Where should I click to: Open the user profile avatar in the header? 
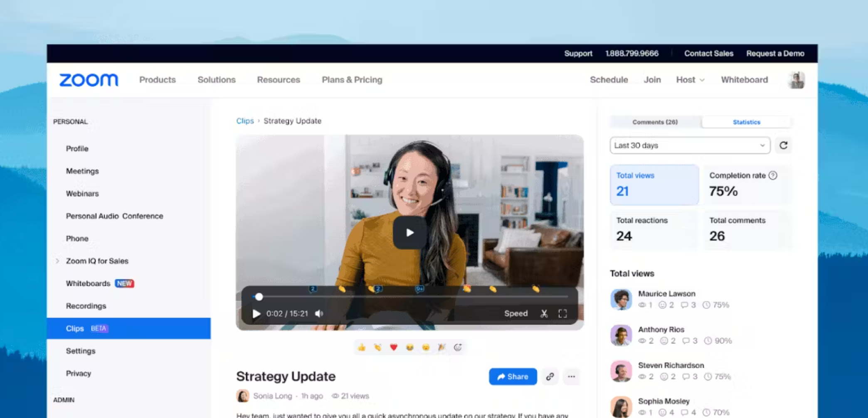coord(797,80)
